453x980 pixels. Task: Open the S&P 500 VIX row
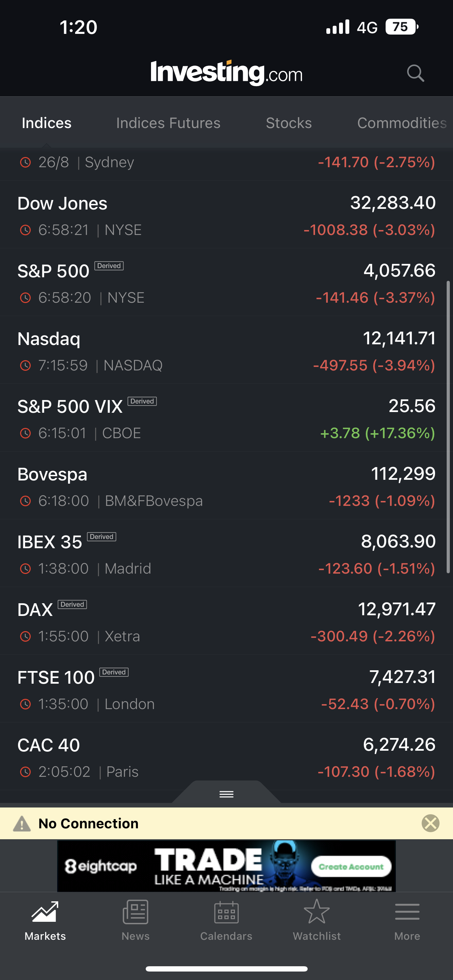point(226,418)
